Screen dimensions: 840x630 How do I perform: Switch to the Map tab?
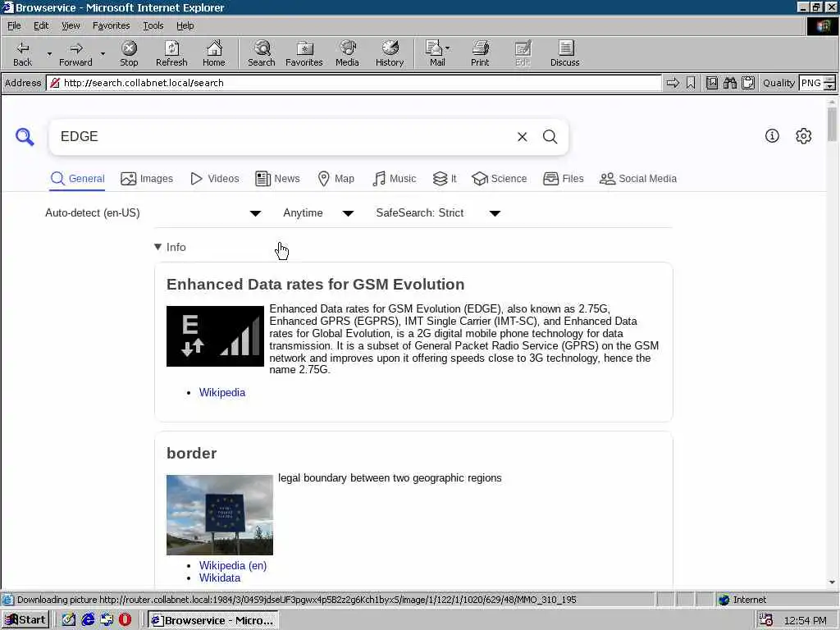336,178
